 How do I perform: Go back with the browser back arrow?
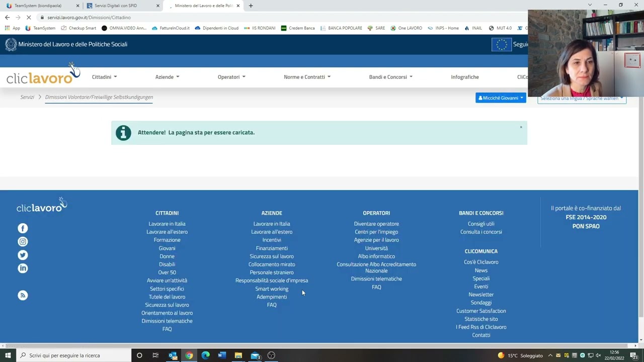[7, 17]
